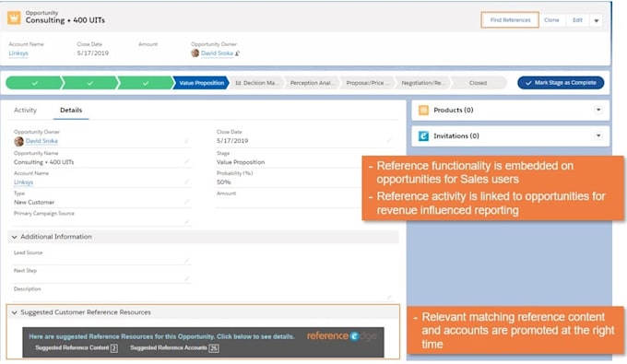Click the header Close Date value 5/17/2019
627x364 pixels.
pos(93,53)
